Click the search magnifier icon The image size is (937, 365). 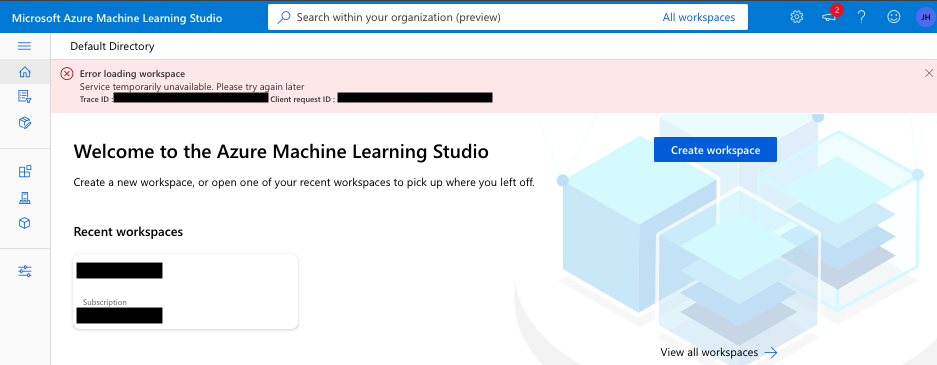pyautogui.click(x=284, y=17)
